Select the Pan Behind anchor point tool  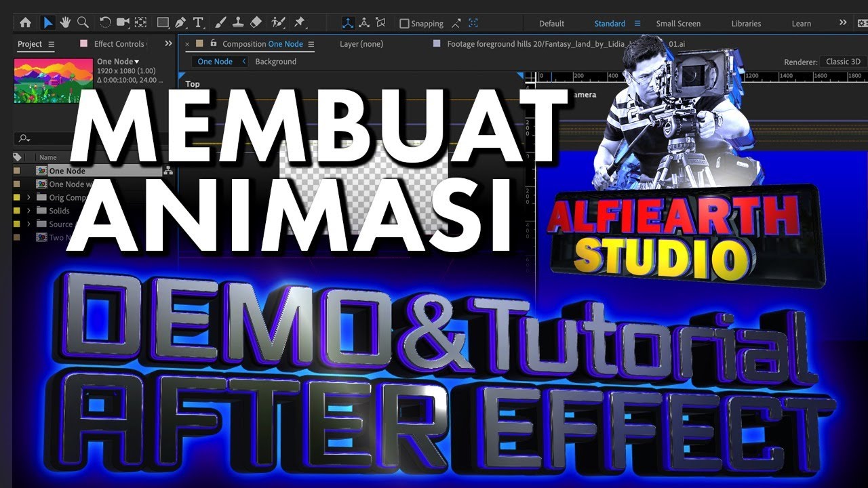click(140, 22)
